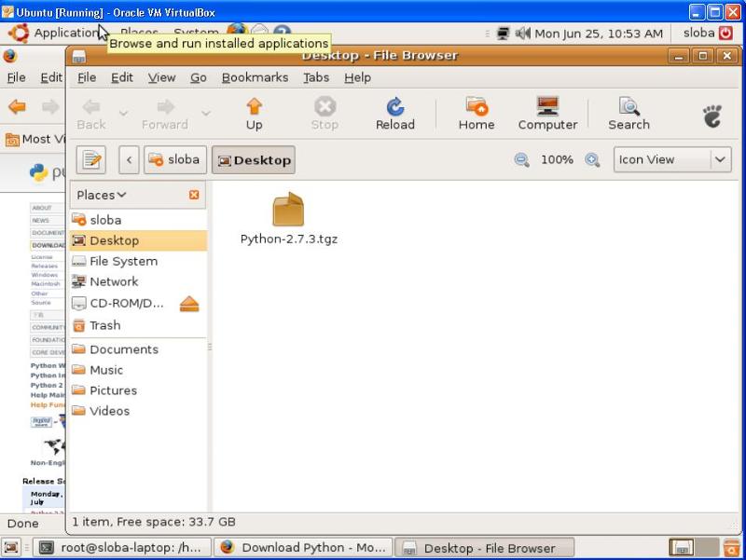Screen dimensions: 746x560
Task: Open the Back history dropdown arrow
Action: pos(123,113)
